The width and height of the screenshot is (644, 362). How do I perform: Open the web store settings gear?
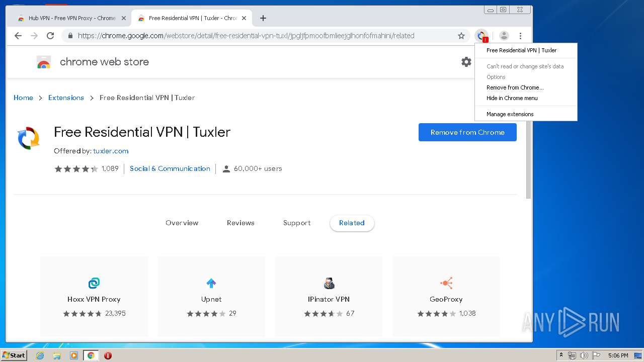click(x=466, y=62)
